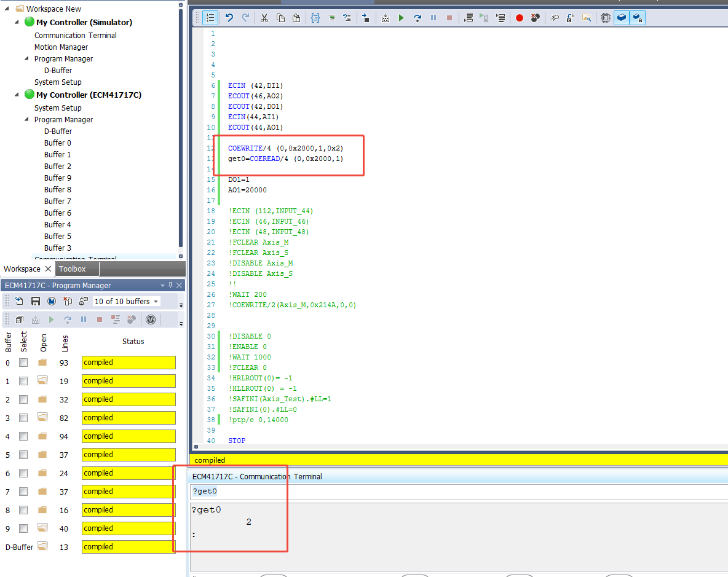Viewport: 728px width, 577px height.
Task: Collapse My Controller (ECM41717C) tree node
Action: tap(17, 95)
